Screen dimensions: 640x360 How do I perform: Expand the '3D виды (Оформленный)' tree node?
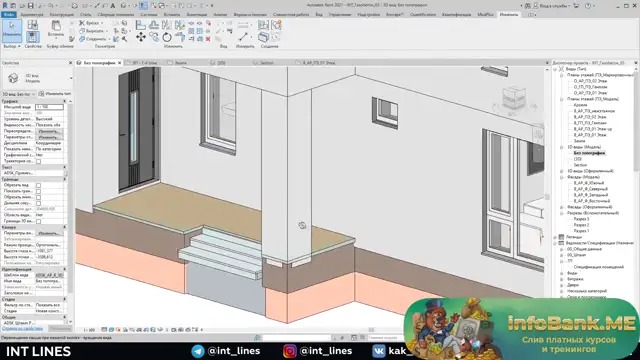tap(562, 171)
